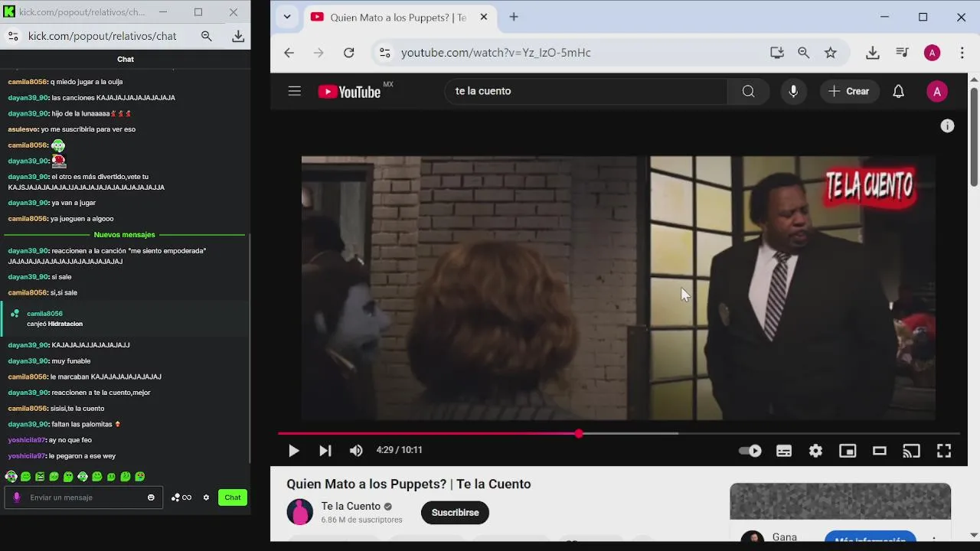Screen dimensions: 980x551
Task: Open YouTube notifications bell
Action: click(x=899, y=91)
